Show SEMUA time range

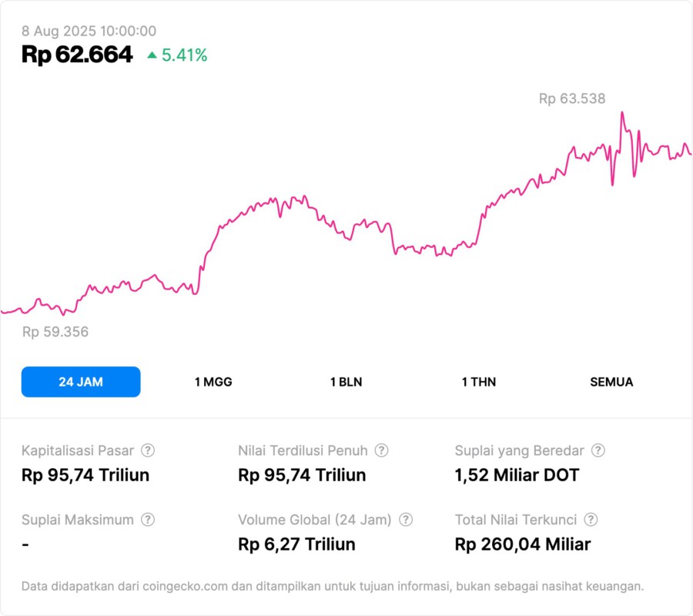click(611, 382)
